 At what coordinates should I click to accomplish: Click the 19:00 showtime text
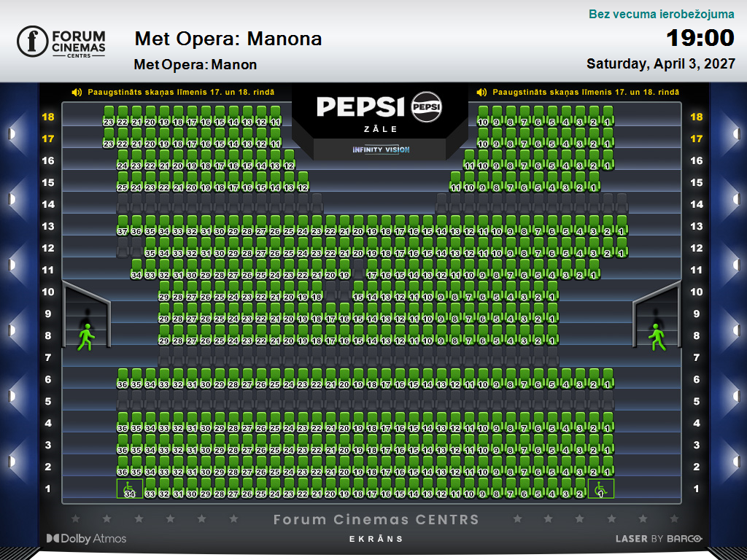click(x=700, y=38)
